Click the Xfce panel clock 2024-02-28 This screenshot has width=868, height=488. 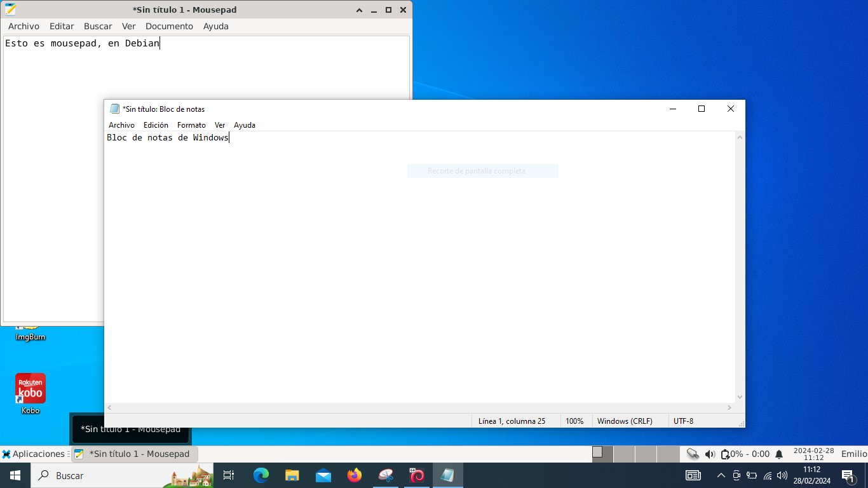click(x=813, y=454)
